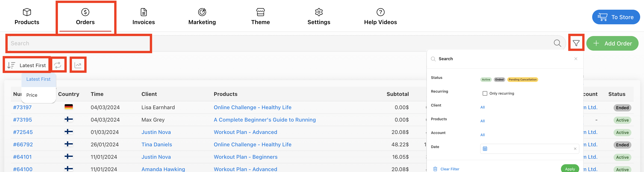This screenshot has width=644, height=172.
Task: Click the green Add Order button
Action: tap(612, 43)
